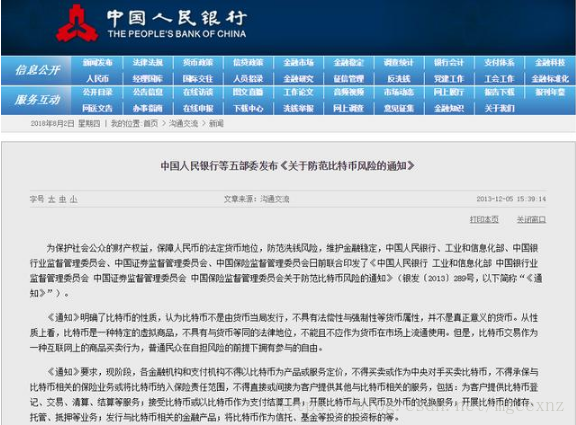Viewport: 576px width, 425px height.
Task: Open 市场动态 link
Action: (x=399, y=92)
